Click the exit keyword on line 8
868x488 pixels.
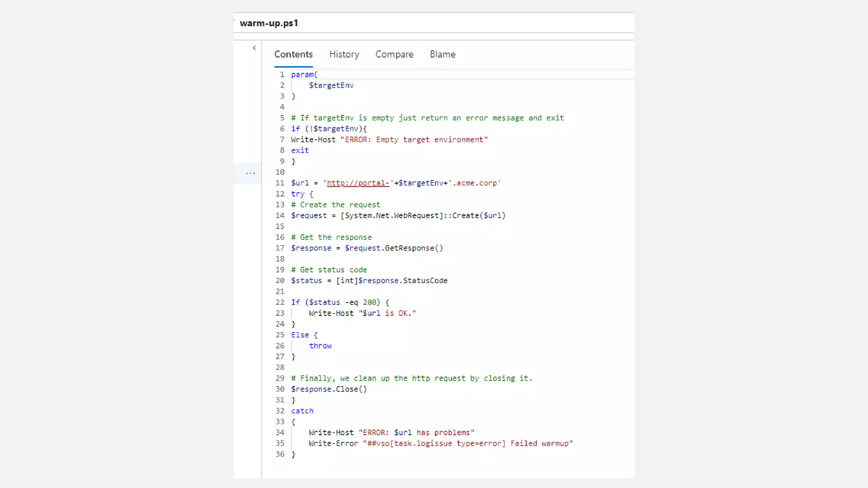point(300,150)
